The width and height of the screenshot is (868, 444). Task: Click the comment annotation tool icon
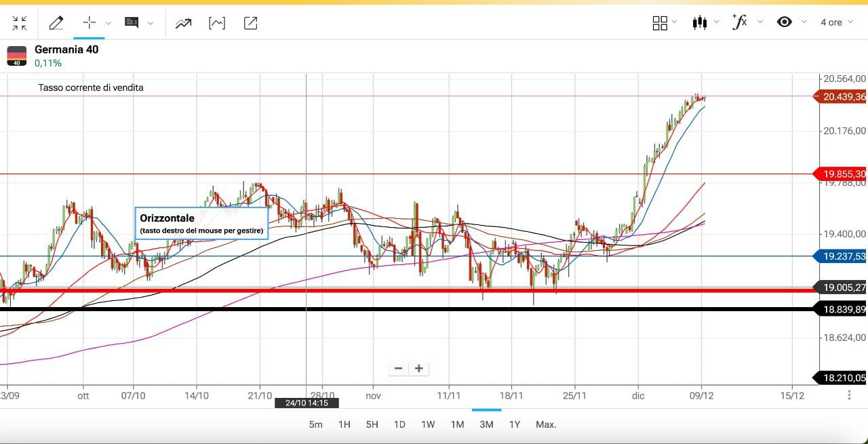point(132,23)
